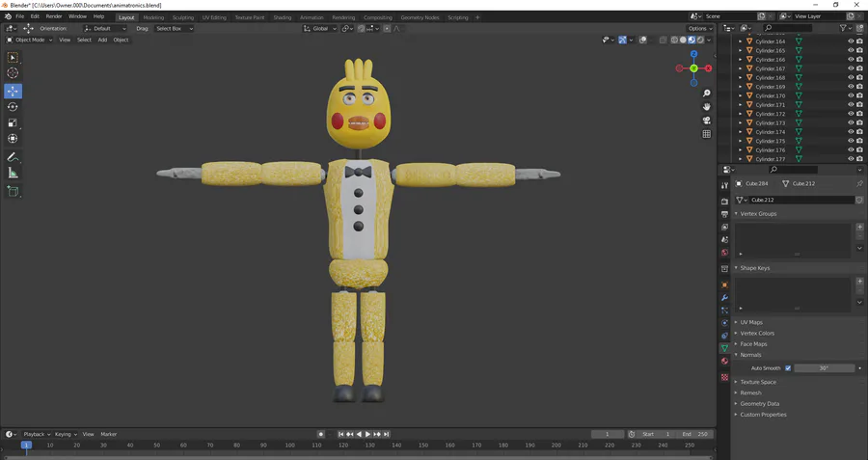Expand the Geometry Data panel

pyautogui.click(x=760, y=403)
